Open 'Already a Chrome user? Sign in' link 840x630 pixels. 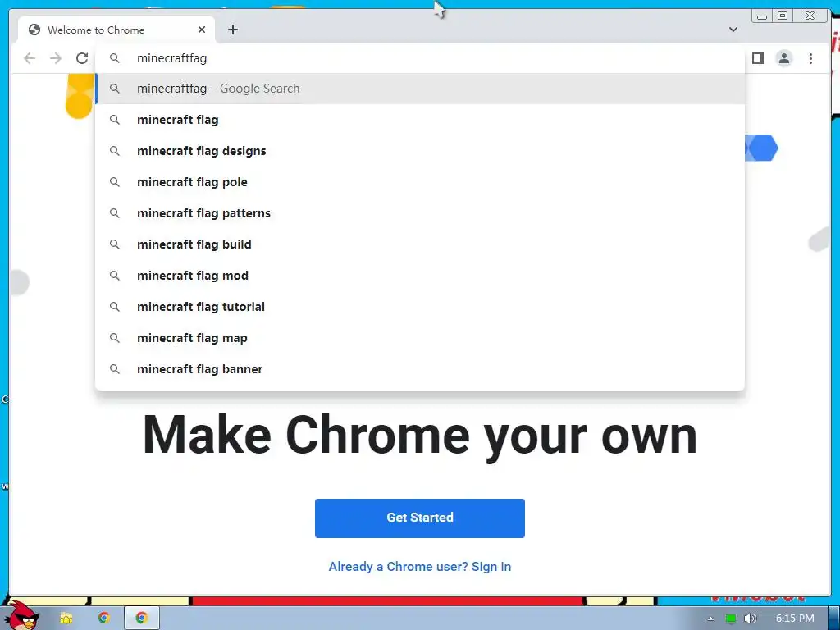(x=420, y=567)
